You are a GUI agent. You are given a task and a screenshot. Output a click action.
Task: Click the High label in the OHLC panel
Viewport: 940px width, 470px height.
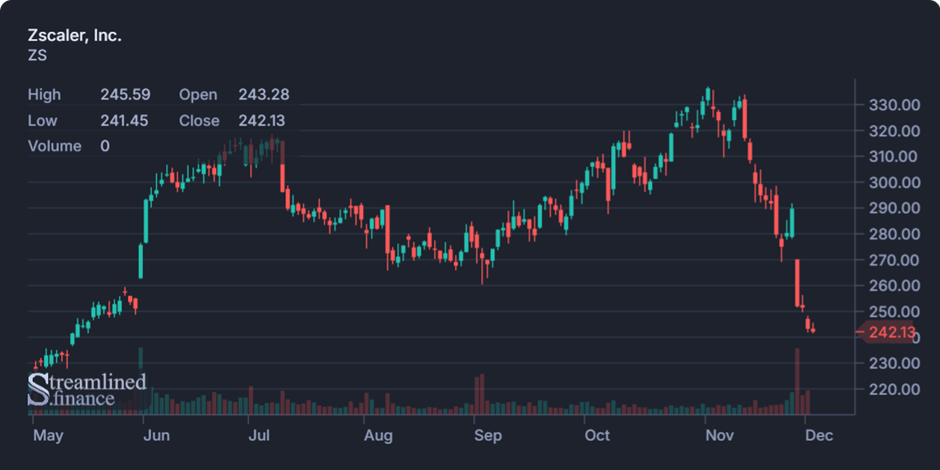click(x=44, y=95)
